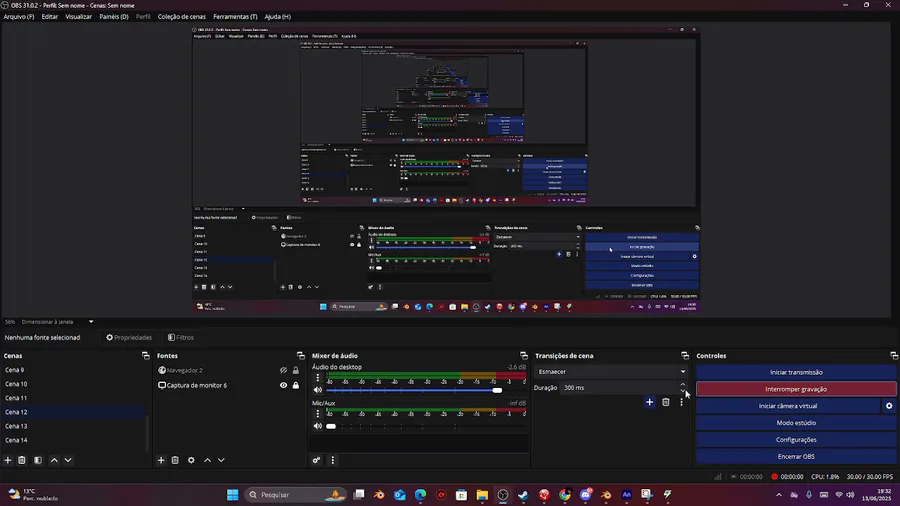The height and width of the screenshot is (506, 900).
Task: Open the preview scaling dropdown Dimensionar à janela
Action: 57,322
